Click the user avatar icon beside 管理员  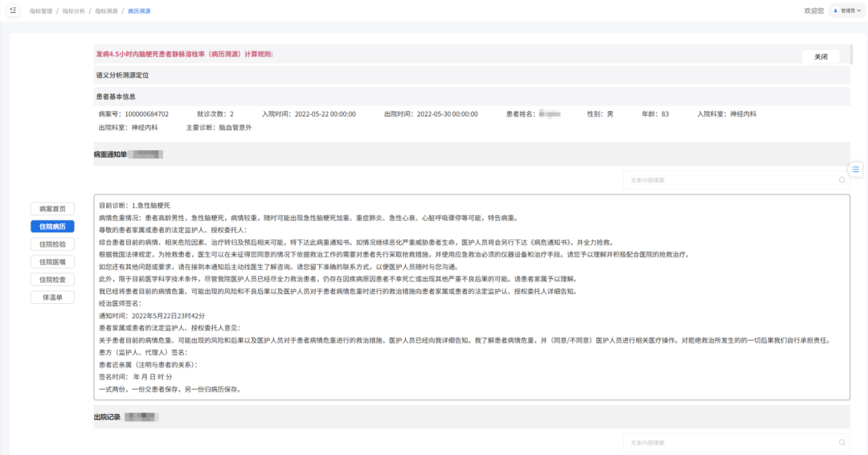tap(835, 11)
